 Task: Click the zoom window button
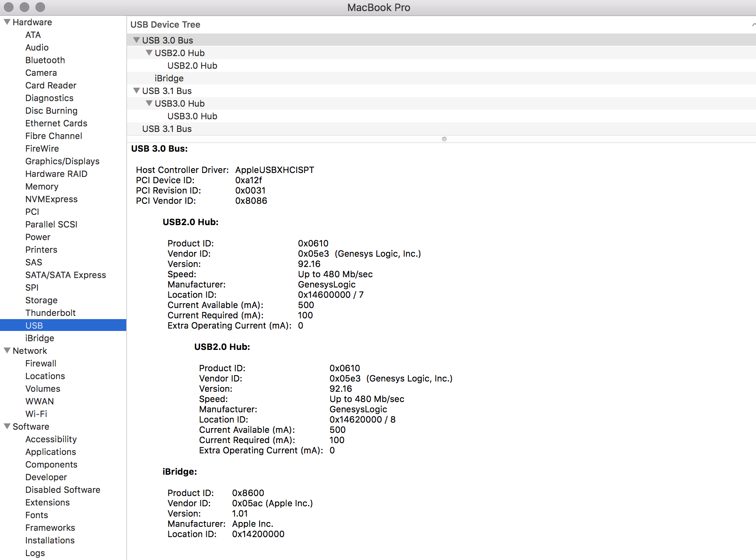click(x=40, y=7)
